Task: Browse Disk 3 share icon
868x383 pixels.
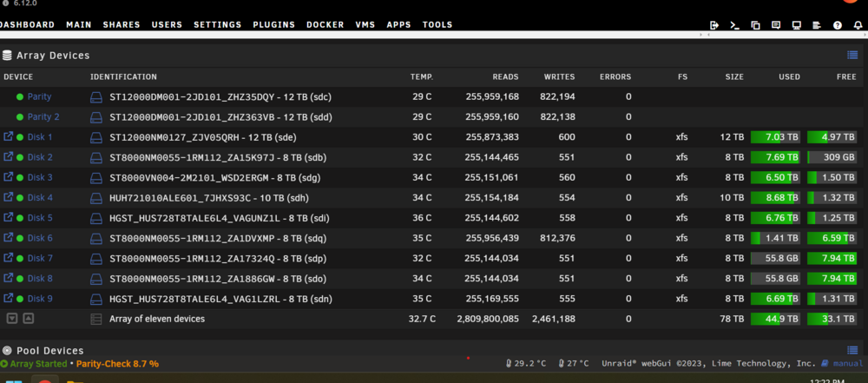Action: tap(9, 177)
